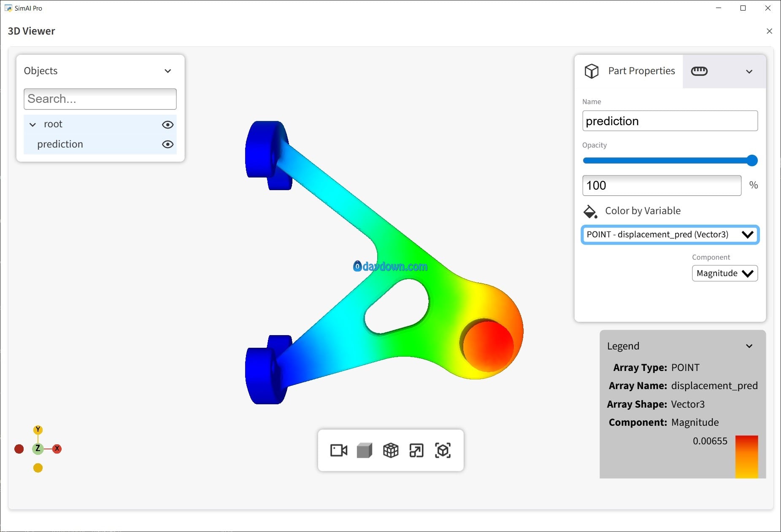
Task: Toggle visibility of root object
Action: 168,124
